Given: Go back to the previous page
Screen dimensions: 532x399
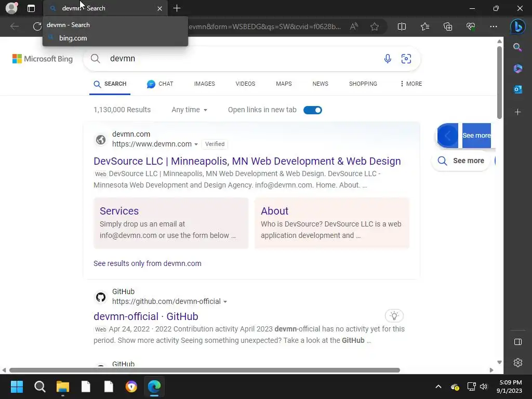Looking at the screenshot, I should coord(14,26).
